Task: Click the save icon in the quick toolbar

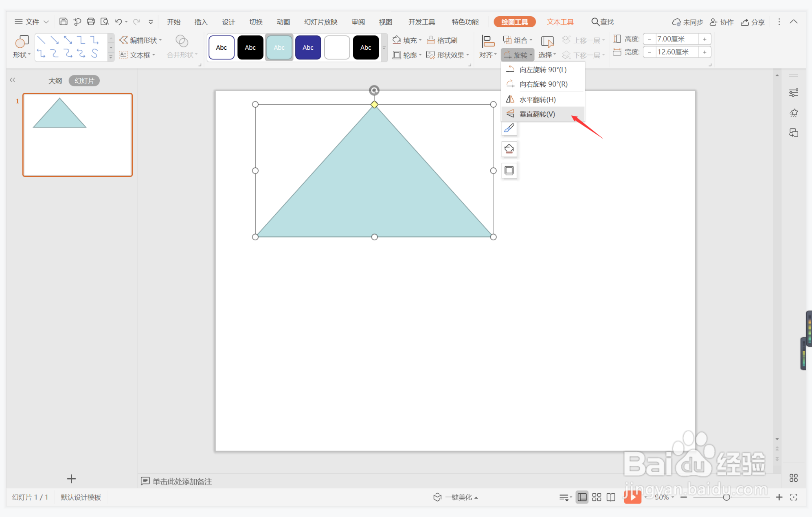Action: (63, 22)
